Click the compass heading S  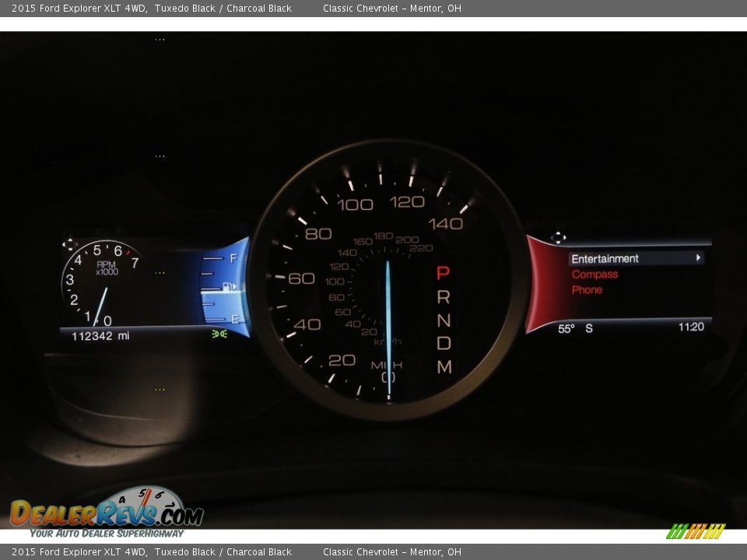pyautogui.click(x=589, y=328)
